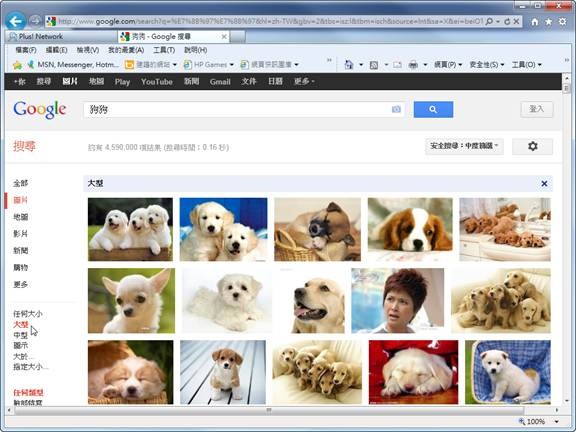Open browser tools gear icon
576x432 pixels.
pyautogui.click(x=562, y=22)
